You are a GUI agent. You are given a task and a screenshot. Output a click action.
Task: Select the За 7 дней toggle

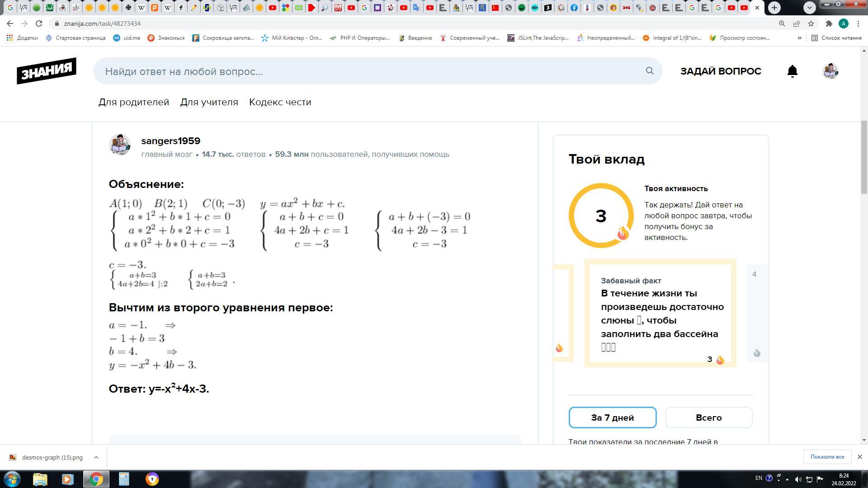tap(612, 418)
